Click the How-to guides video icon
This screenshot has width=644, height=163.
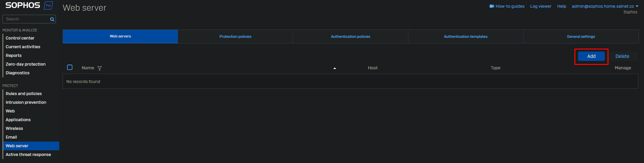pyautogui.click(x=492, y=6)
